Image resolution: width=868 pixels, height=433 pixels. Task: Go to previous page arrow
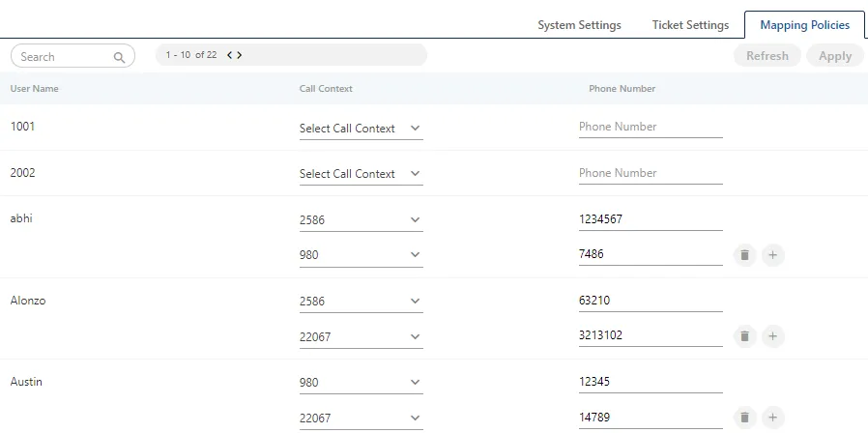pos(230,55)
